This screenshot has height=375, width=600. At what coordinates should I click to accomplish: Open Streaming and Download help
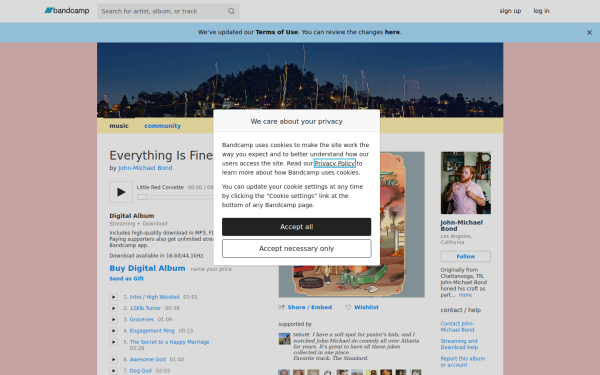pos(459,344)
